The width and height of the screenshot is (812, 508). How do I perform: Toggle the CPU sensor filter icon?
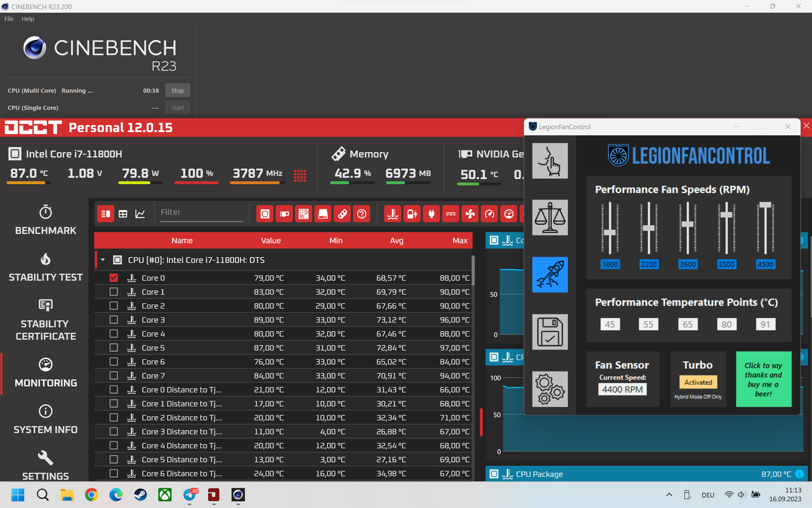click(265, 214)
